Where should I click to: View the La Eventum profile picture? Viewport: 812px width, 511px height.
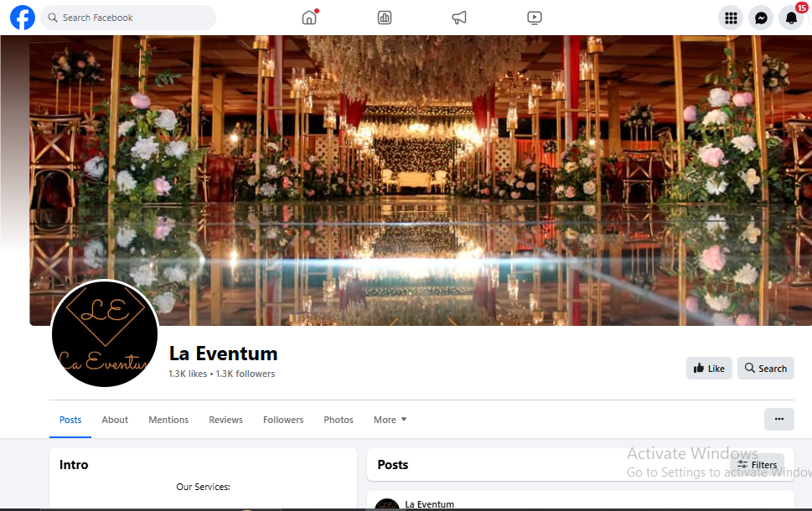point(105,334)
